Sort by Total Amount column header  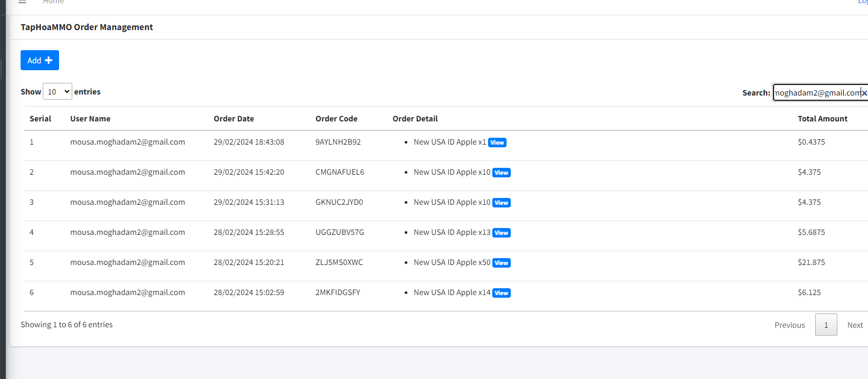click(822, 119)
